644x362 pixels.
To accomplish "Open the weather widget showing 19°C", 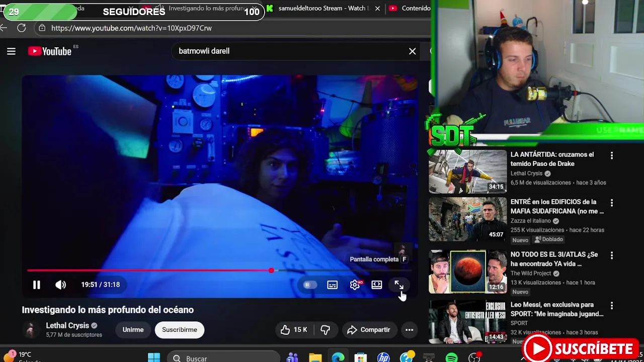I will [x=20, y=356].
